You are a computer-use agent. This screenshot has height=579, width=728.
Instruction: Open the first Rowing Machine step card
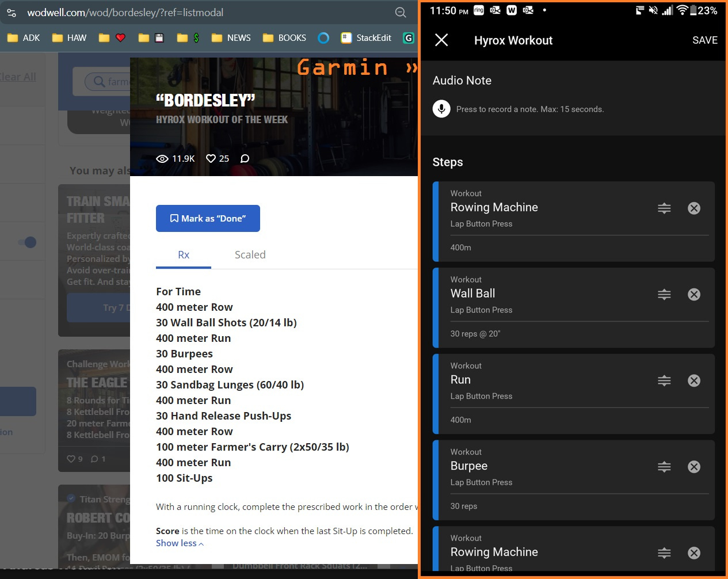[573, 222]
